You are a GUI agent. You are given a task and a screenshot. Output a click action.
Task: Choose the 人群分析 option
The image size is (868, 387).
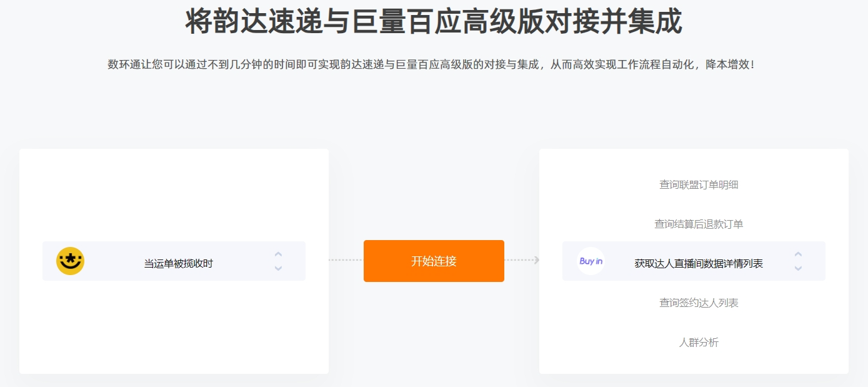click(699, 342)
